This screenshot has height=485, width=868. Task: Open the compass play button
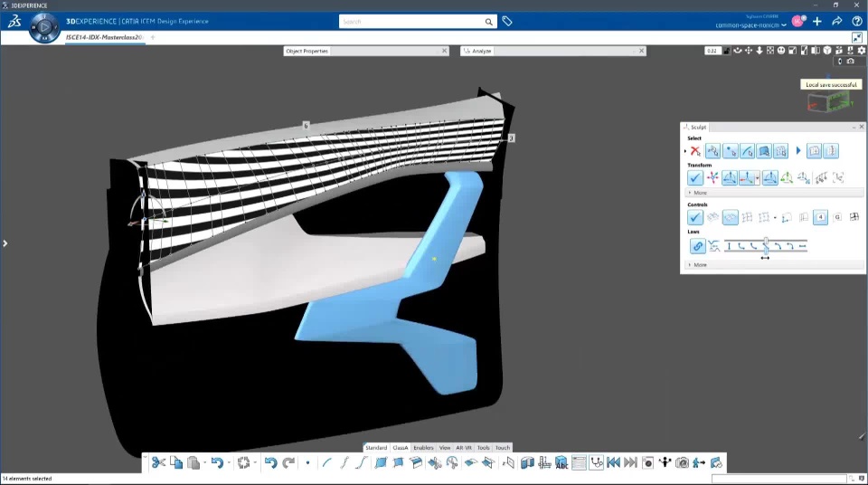point(44,27)
